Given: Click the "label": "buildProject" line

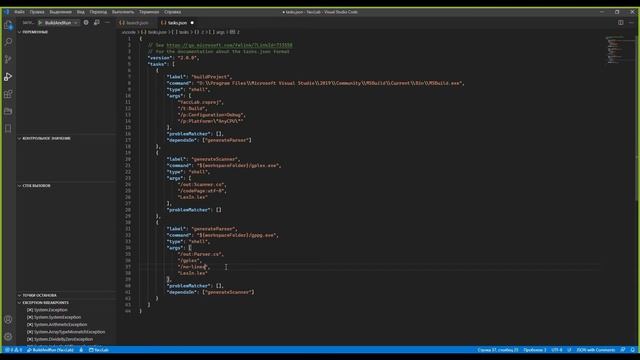Looking at the screenshot, I should 199,77.
